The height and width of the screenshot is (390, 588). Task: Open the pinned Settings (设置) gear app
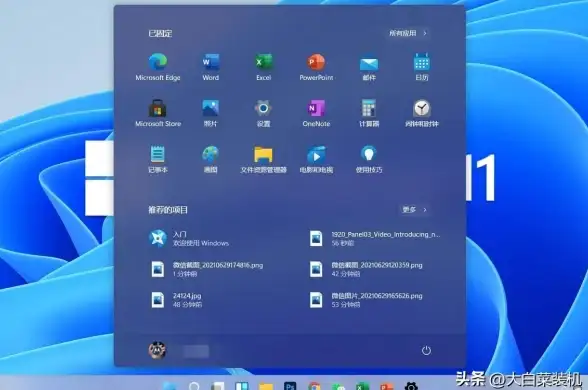tap(263, 113)
